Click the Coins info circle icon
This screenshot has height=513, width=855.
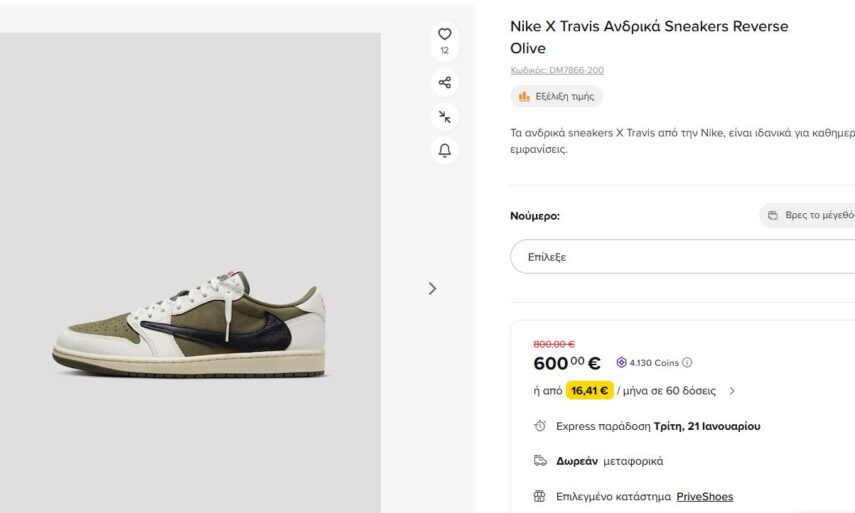[687, 363]
